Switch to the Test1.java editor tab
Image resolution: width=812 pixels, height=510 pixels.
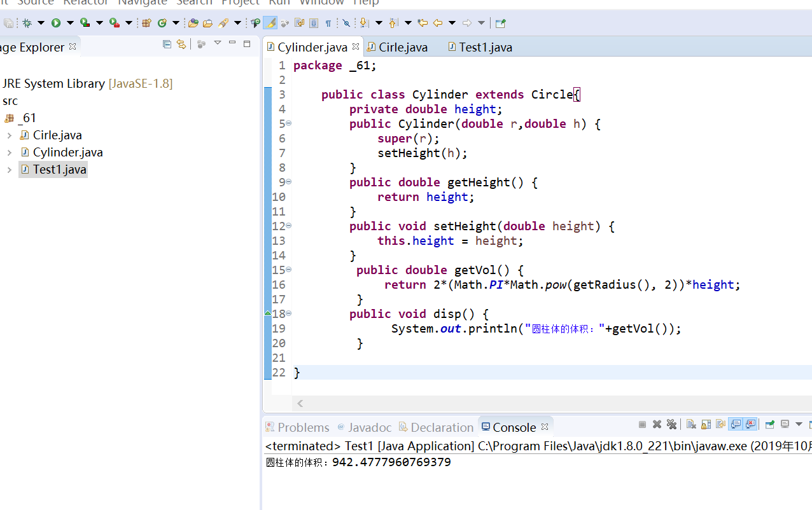pyautogui.click(x=485, y=47)
